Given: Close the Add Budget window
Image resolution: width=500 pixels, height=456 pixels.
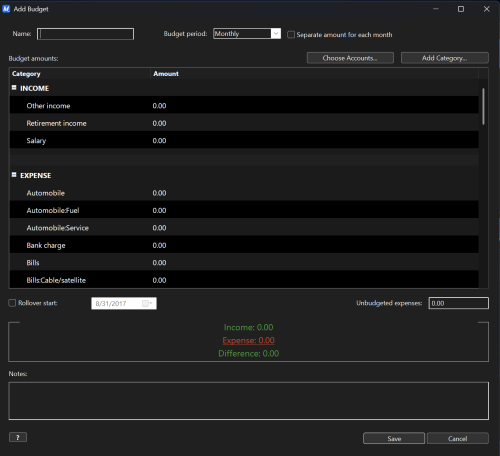Looking at the screenshot, I should 487,9.
